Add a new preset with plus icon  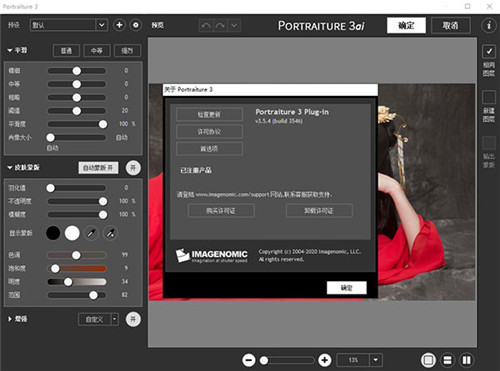point(119,25)
